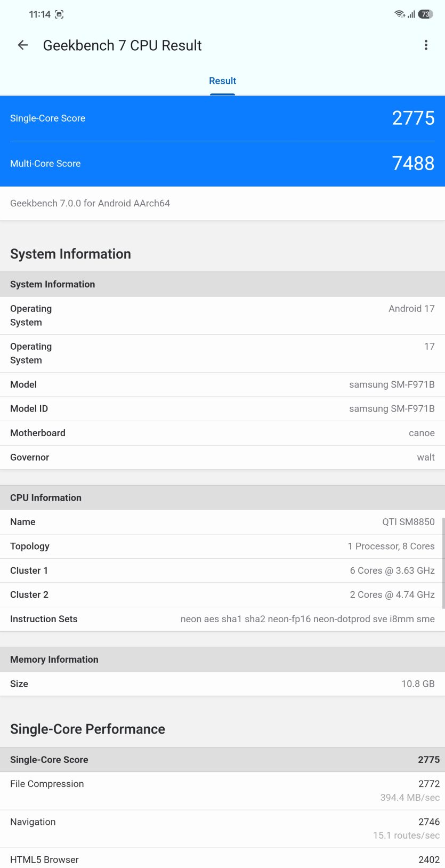Tap samsung SM-F971B in Model ID row
This screenshot has width=445, height=868.
(x=392, y=409)
